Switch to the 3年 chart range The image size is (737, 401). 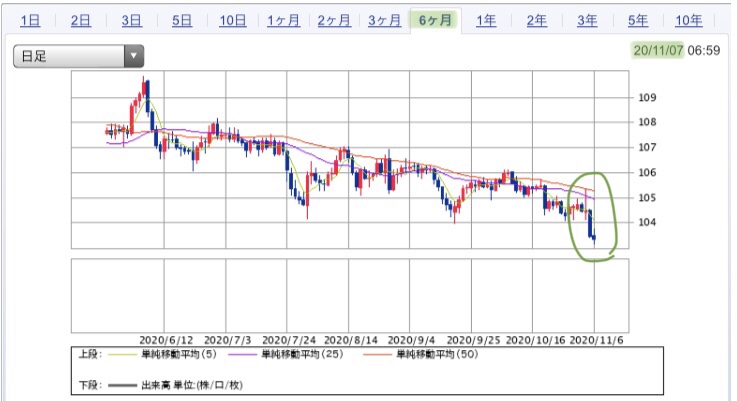tap(587, 21)
